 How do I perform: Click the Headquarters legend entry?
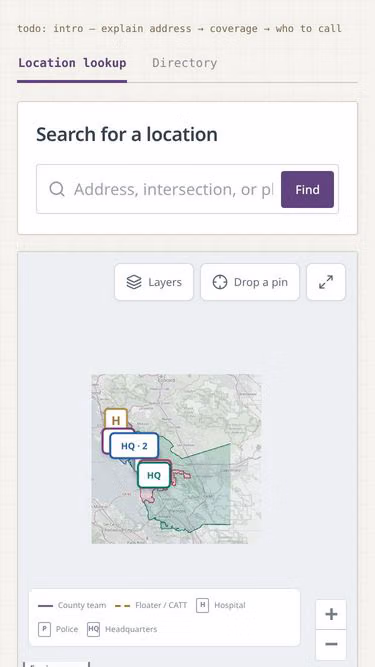click(x=122, y=629)
